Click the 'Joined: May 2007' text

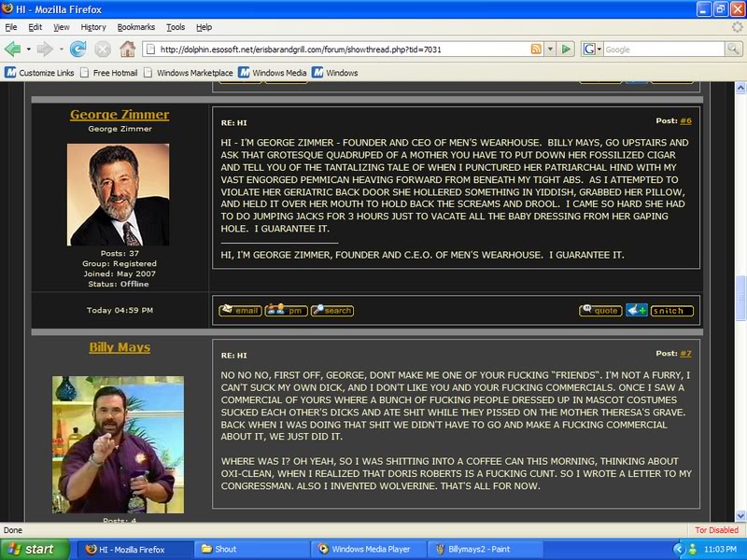click(x=120, y=273)
